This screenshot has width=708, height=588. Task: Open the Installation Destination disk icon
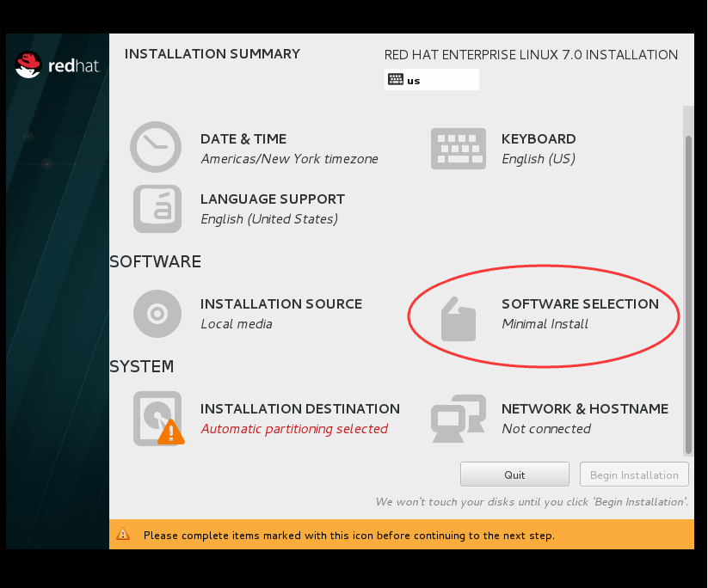click(158, 419)
